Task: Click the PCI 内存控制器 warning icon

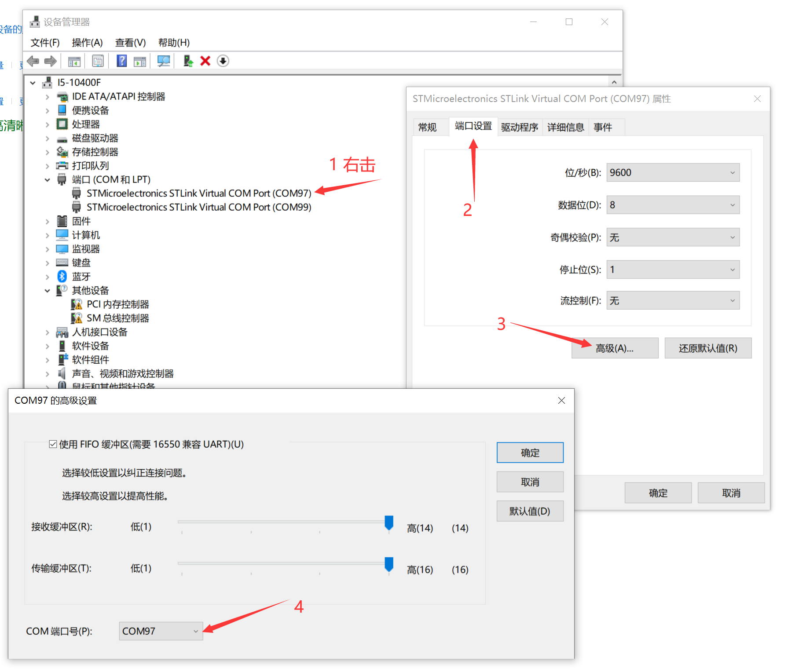Action: point(77,304)
